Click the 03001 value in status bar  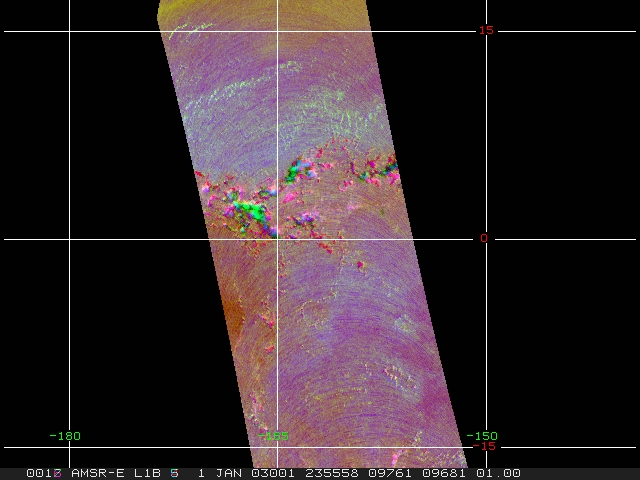(x=273, y=473)
